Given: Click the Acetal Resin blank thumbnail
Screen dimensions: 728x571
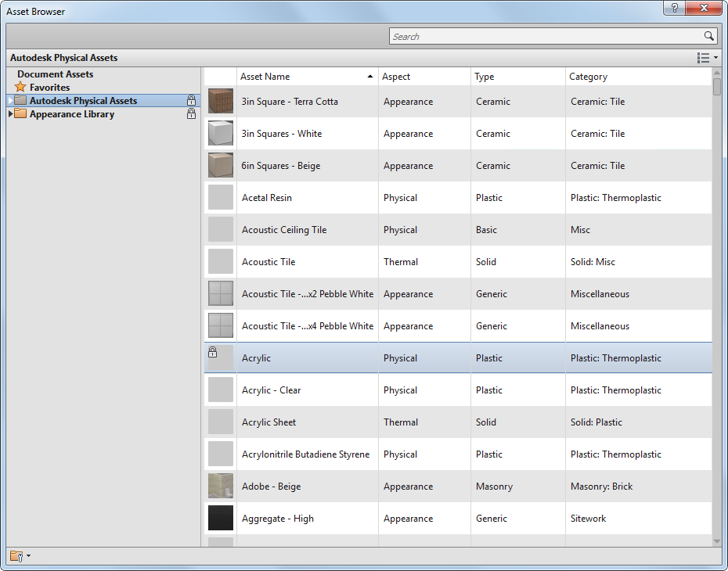Looking at the screenshot, I should [221, 197].
